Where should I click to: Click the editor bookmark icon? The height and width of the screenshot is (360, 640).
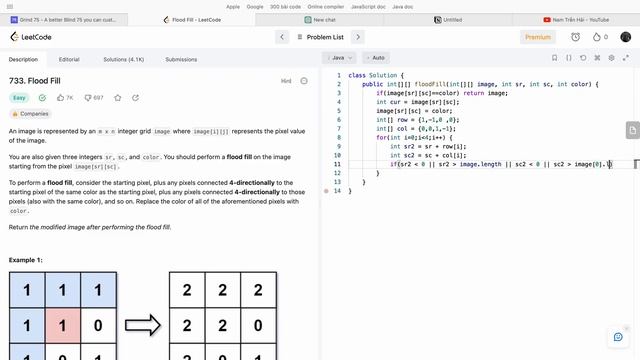pyautogui.click(x=554, y=58)
